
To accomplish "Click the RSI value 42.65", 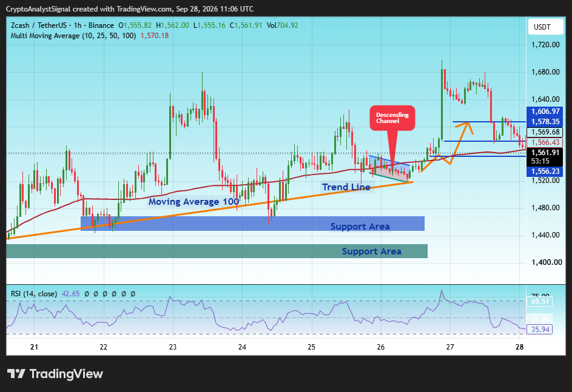I will [x=71, y=294].
